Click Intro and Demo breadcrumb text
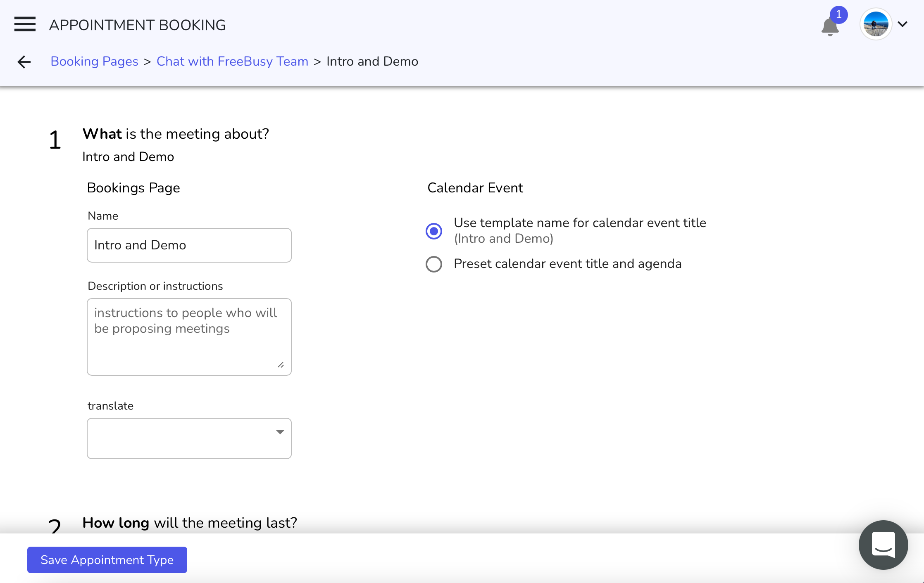Image resolution: width=924 pixels, height=583 pixels. click(x=372, y=62)
